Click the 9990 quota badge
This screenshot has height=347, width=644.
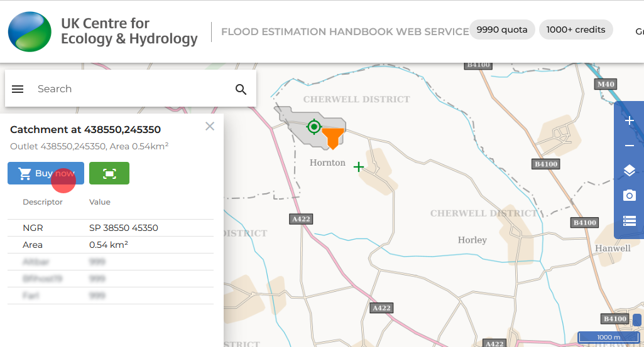coord(502,29)
